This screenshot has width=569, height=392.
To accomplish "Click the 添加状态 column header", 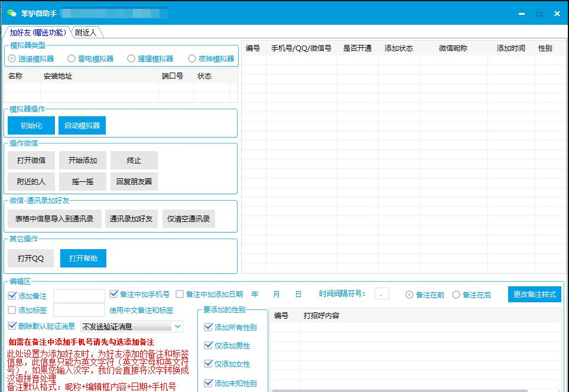I will (x=399, y=48).
